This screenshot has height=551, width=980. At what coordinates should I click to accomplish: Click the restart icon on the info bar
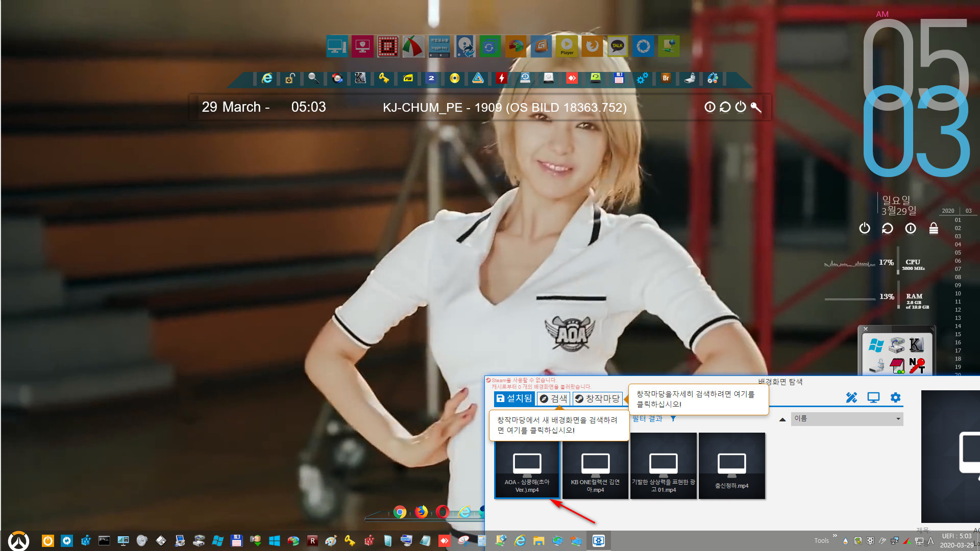tap(725, 107)
